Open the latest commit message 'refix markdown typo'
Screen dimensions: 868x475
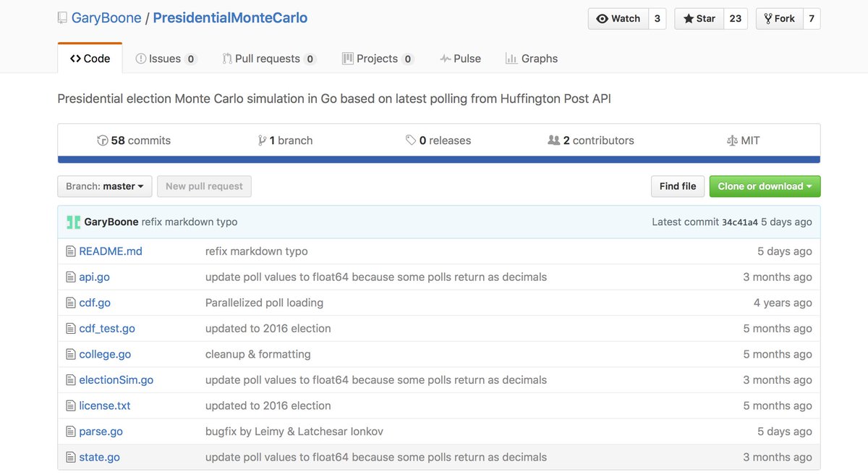click(190, 222)
